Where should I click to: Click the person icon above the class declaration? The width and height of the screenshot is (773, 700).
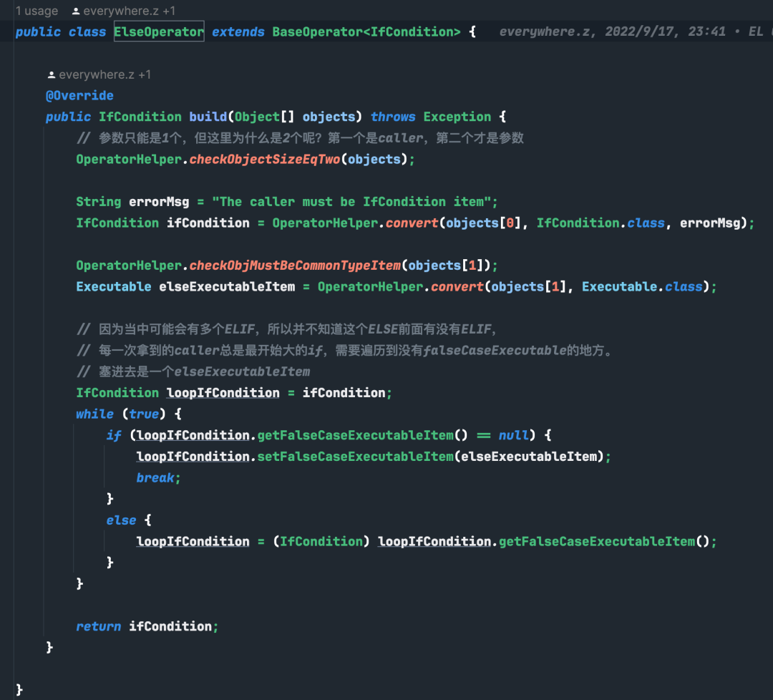[x=76, y=11]
